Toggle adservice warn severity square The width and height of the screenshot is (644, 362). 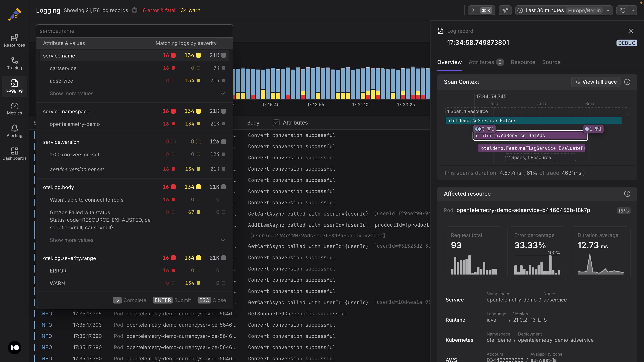coord(198,80)
